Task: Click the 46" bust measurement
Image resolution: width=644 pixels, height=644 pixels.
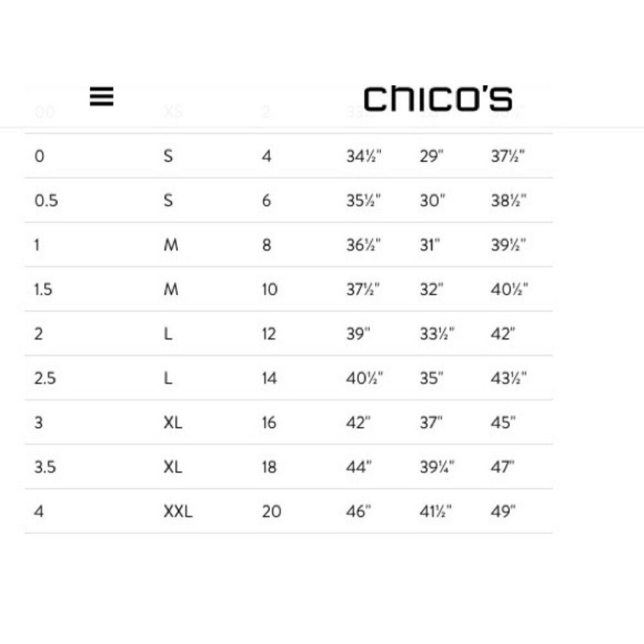Action: click(359, 512)
